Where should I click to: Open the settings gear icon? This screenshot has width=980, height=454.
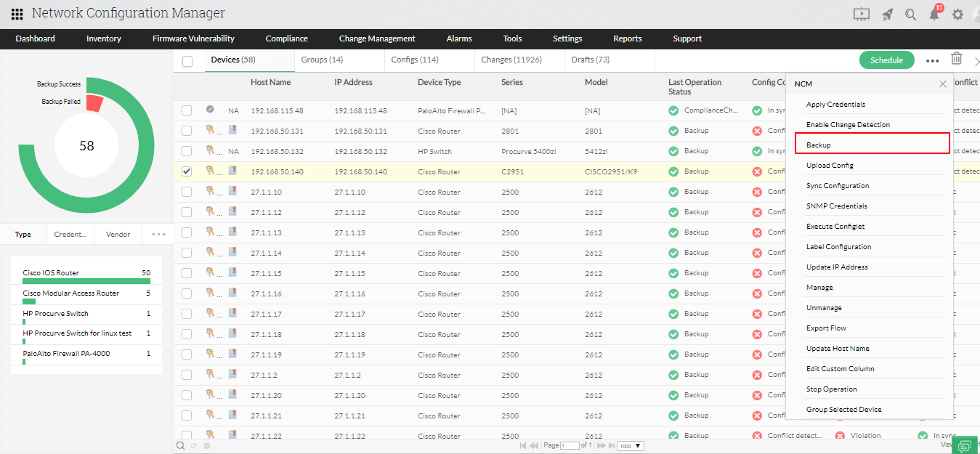click(957, 14)
